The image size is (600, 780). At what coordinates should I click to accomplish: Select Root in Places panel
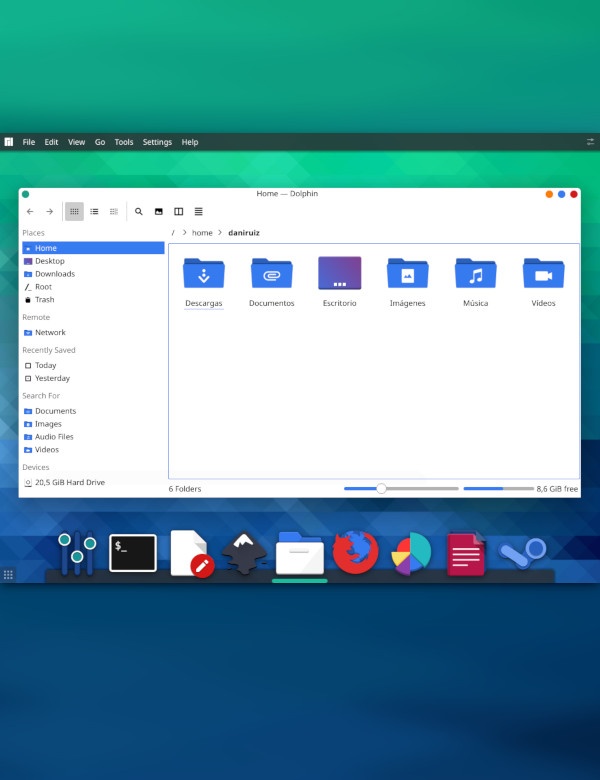pyautogui.click(x=93, y=287)
